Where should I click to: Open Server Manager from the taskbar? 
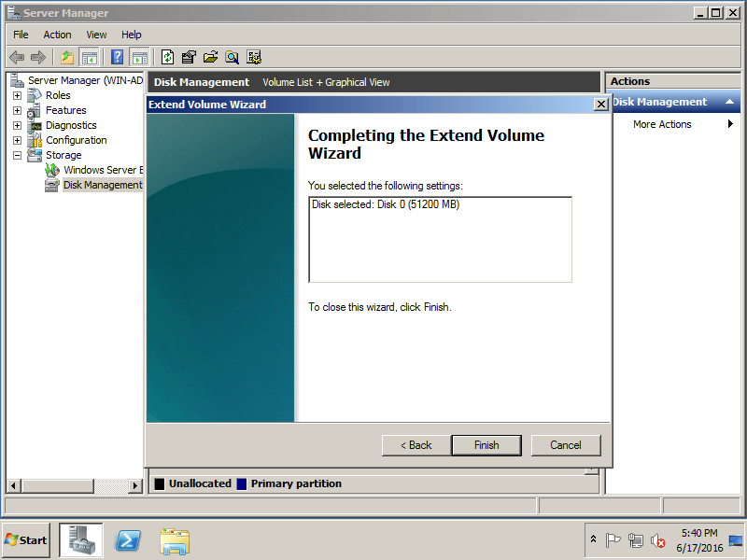[80, 540]
